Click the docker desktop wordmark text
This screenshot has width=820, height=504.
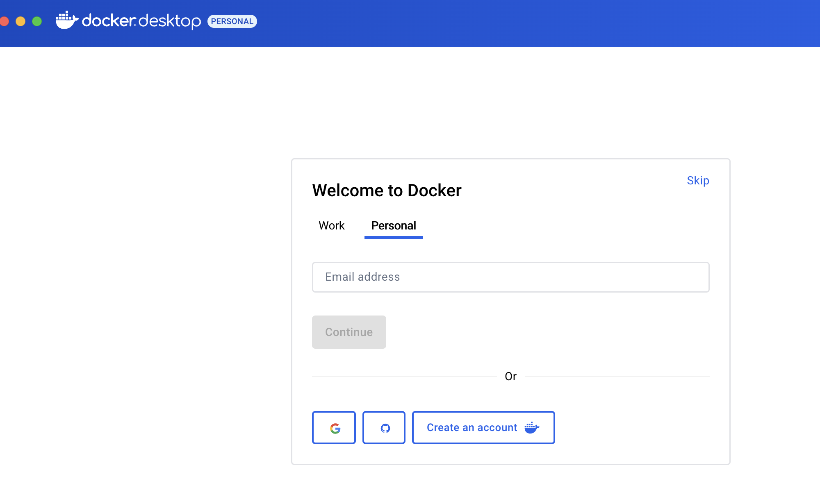point(141,21)
